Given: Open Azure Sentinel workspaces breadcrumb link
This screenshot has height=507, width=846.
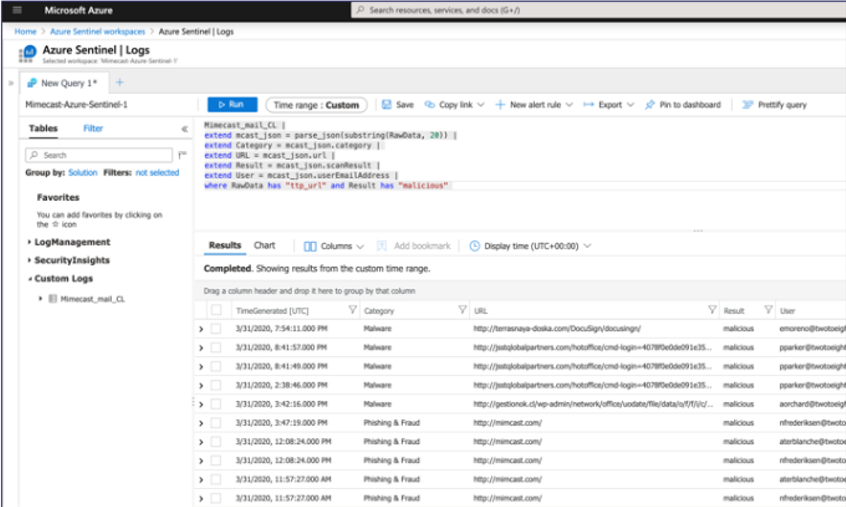Looking at the screenshot, I should (x=83, y=32).
